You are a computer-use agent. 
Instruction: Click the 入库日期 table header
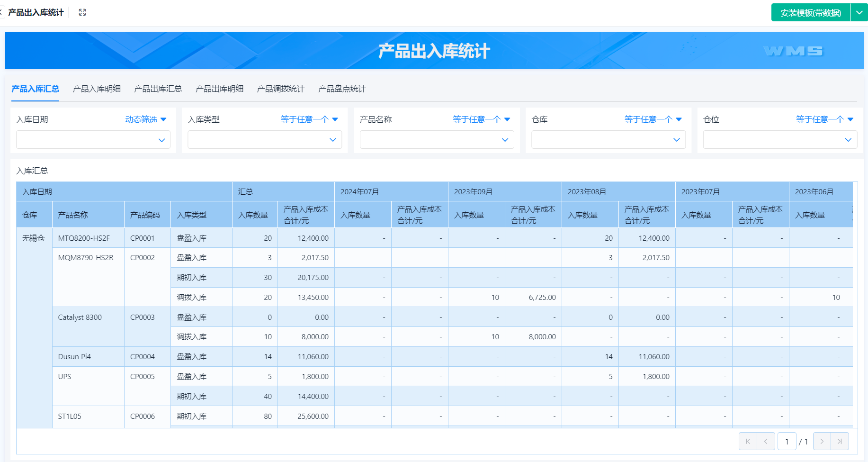tap(124, 191)
